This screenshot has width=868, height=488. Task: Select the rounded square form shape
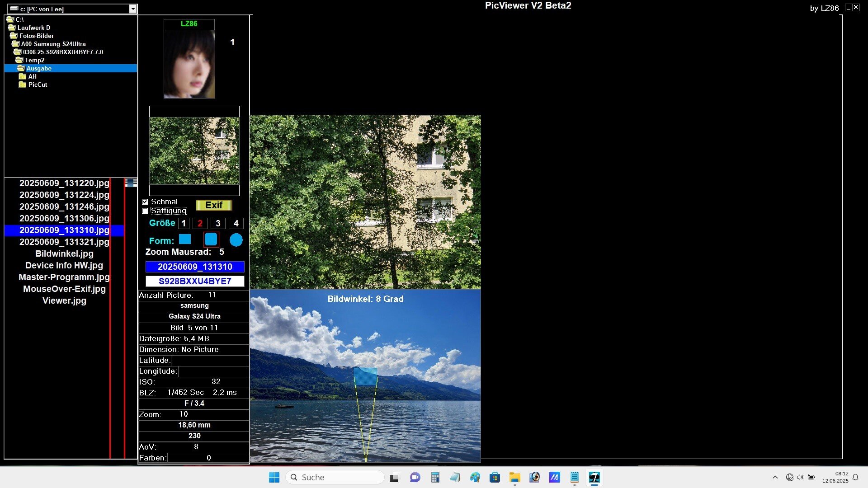(x=211, y=239)
